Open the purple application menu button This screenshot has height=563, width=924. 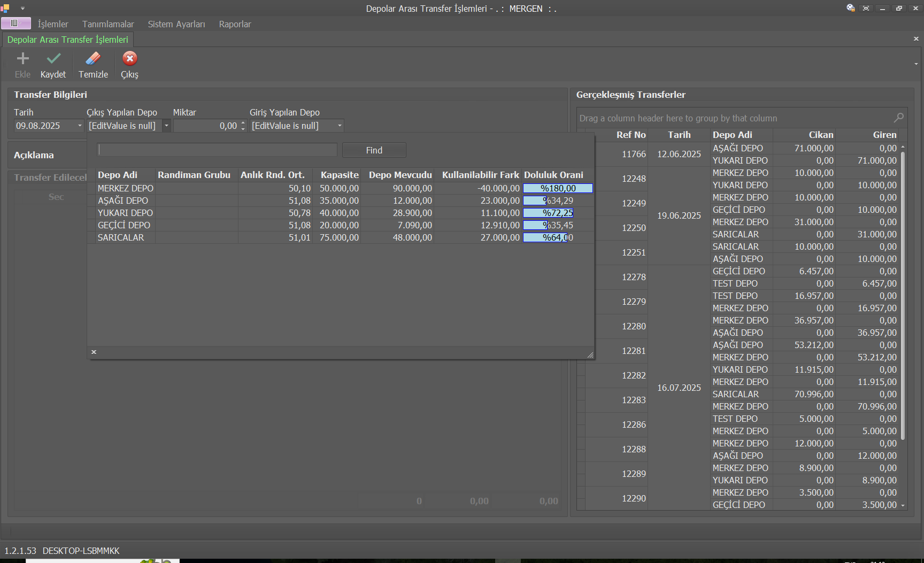16,24
